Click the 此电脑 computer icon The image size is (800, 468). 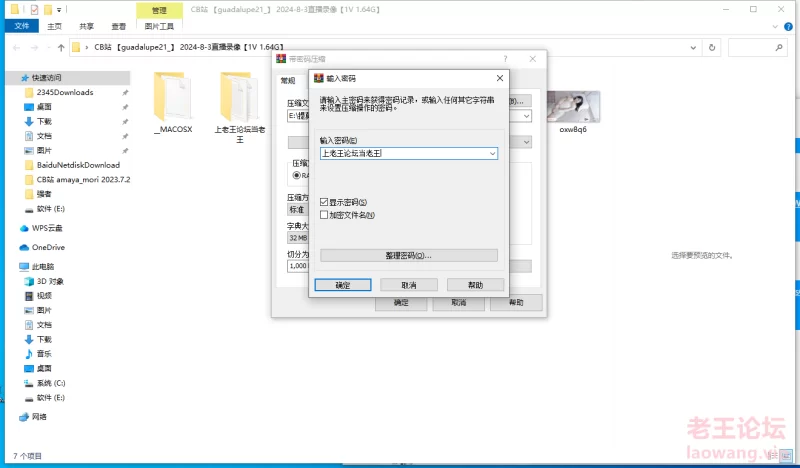(24, 267)
